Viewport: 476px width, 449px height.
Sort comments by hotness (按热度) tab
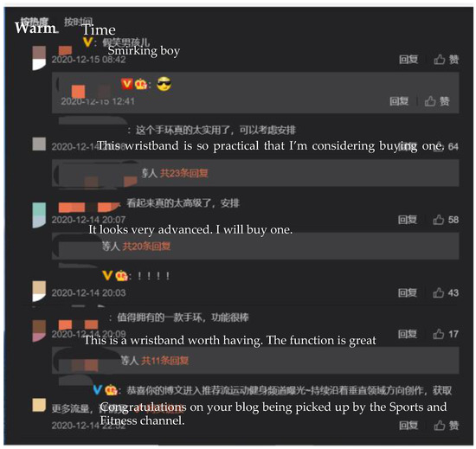35,22
